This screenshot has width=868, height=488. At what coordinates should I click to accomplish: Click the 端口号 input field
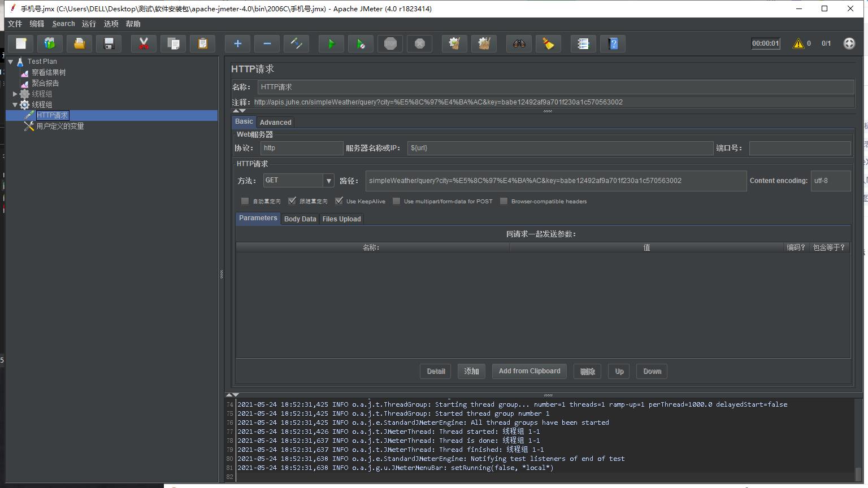tap(800, 148)
